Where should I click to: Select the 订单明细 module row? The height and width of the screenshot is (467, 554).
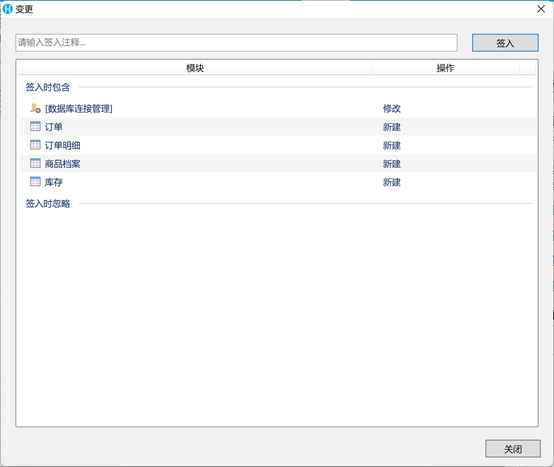(278, 145)
